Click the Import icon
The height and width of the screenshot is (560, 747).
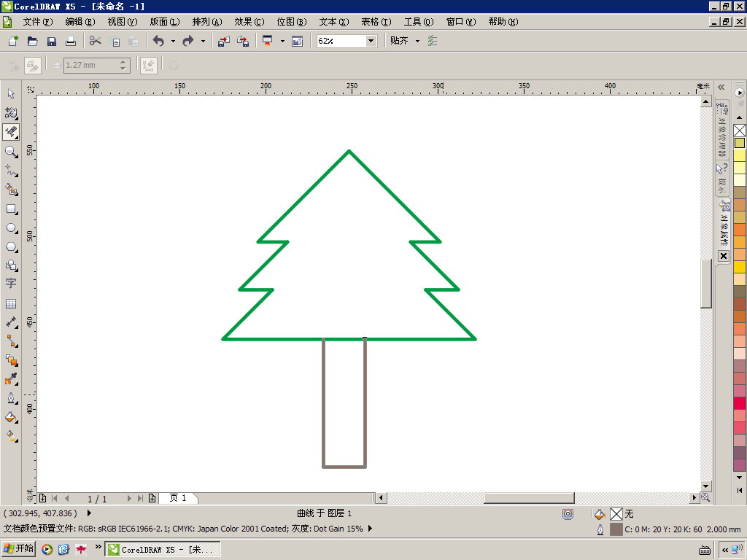(224, 41)
